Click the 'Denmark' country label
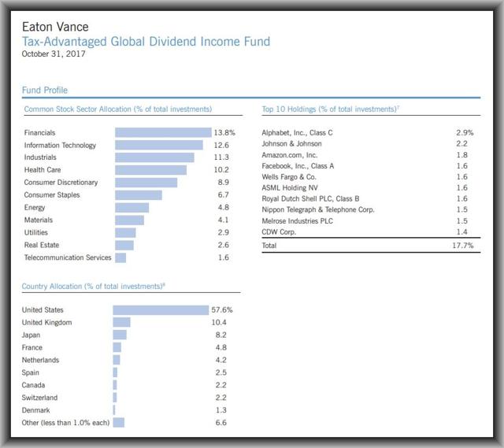 35,410
